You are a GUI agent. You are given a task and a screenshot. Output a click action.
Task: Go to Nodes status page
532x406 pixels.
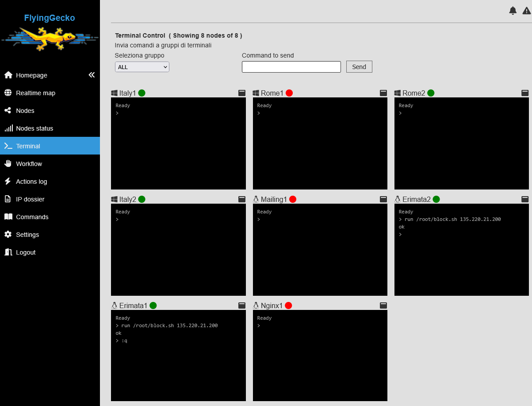pos(34,128)
